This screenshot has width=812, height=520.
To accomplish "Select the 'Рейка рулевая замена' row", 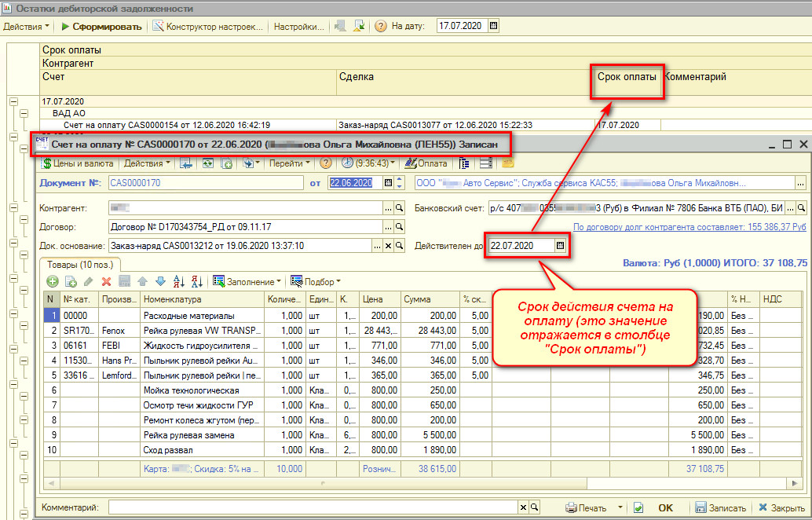I will 422,435.
